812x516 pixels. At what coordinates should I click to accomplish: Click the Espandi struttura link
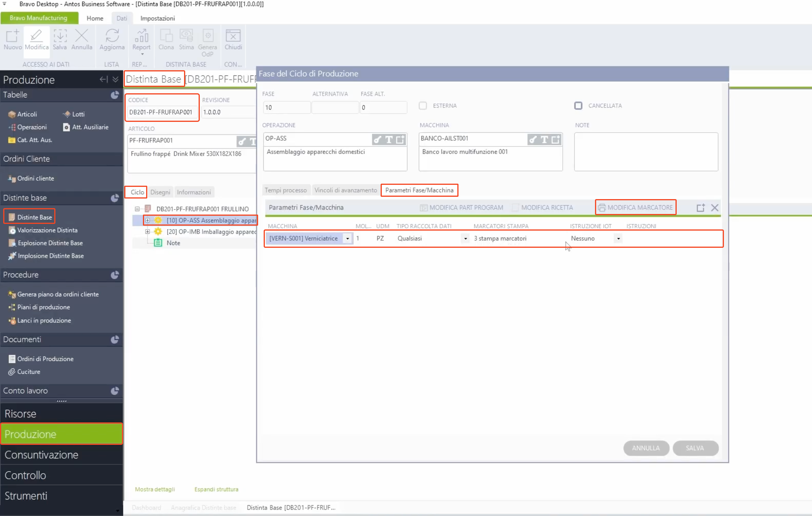tap(216, 489)
